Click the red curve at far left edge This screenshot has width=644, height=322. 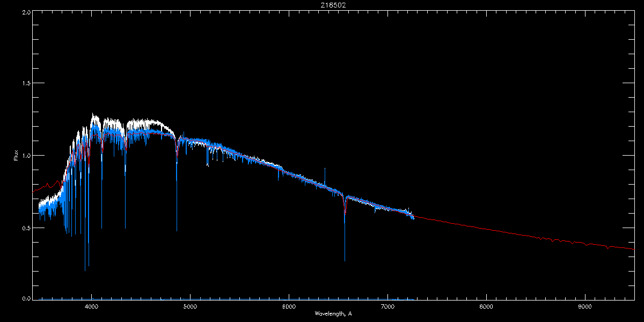35,191
